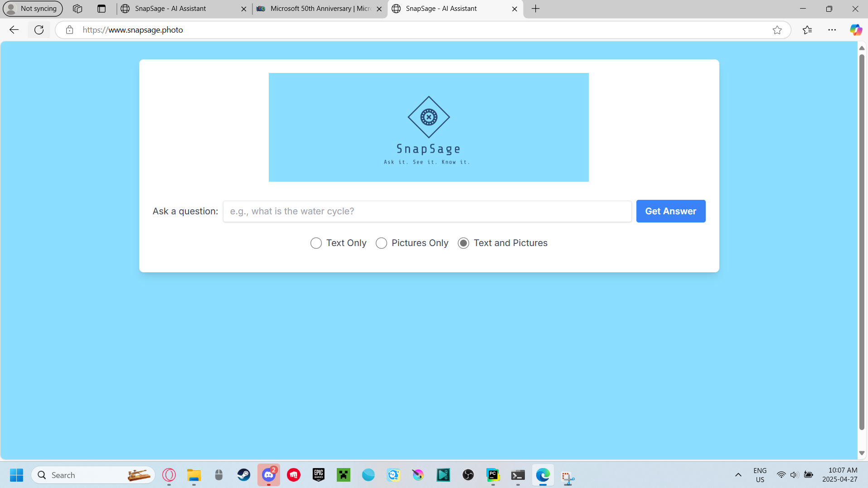Screen dimensions: 868x488
Task: Open OBS Studio from taskbar
Action: (x=468, y=475)
